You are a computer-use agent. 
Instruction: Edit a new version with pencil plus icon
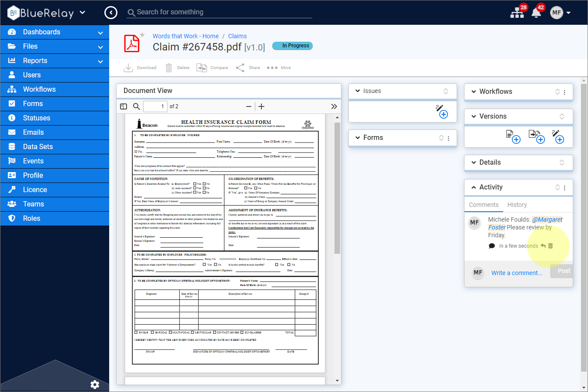coord(558,136)
